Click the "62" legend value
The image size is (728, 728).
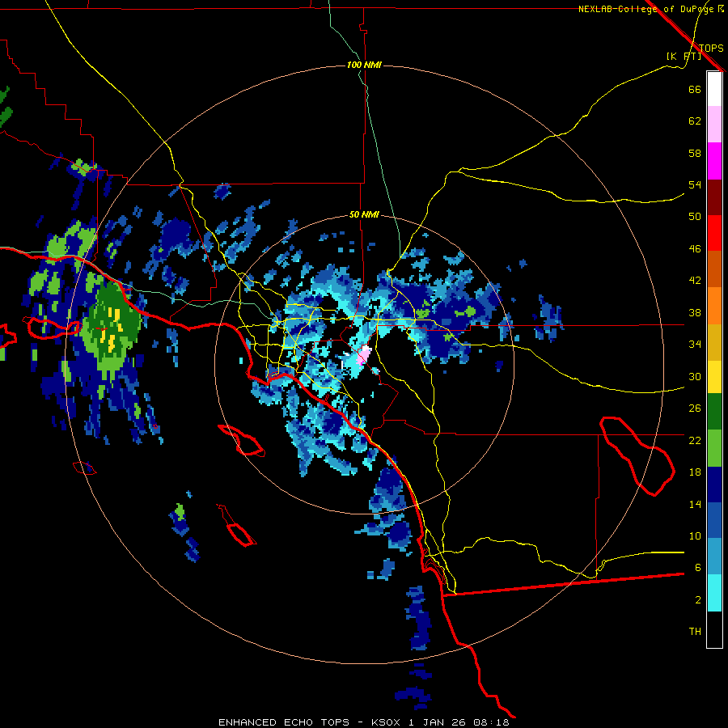pyautogui.click(x=695, y=121)
